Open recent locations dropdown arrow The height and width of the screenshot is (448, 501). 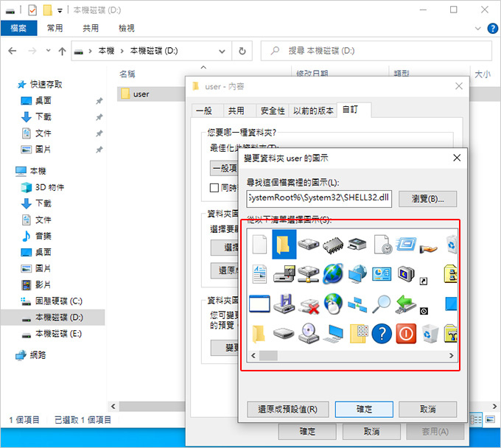click(x=48, y=51)
